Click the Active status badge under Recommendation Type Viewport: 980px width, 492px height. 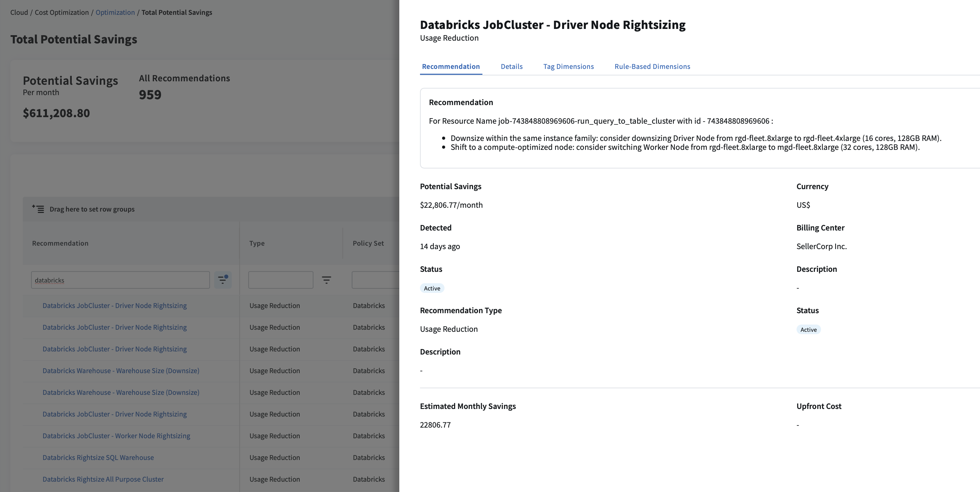pyautogui.click(x=432, y=288)
